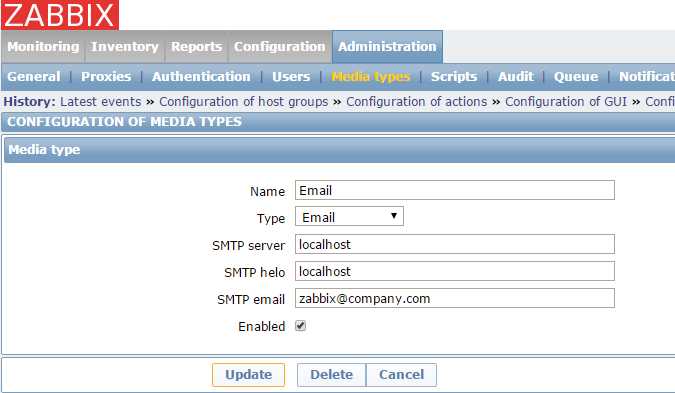Follow Configuration of GUI history link
This screenshot has height=393, width=675.
[566, 102]
